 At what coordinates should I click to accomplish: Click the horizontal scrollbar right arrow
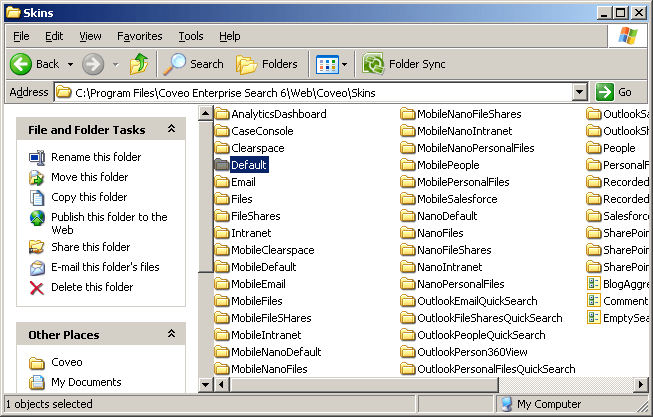(641, 384)
